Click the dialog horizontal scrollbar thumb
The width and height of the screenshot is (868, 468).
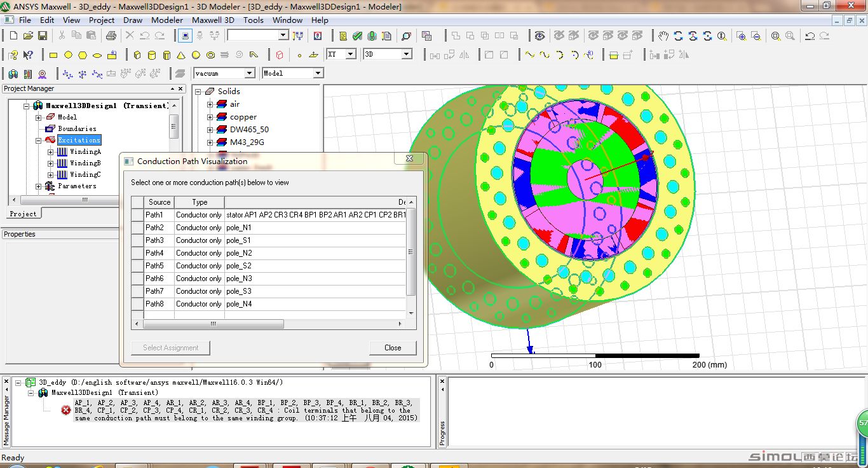point(214,324)
